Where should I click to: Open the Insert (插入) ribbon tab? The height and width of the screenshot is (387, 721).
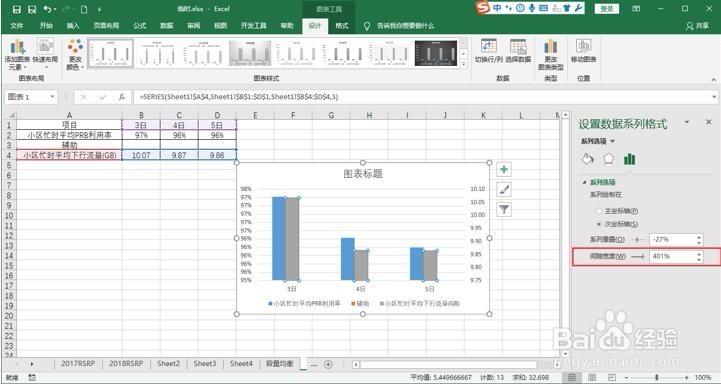point(73,26)
